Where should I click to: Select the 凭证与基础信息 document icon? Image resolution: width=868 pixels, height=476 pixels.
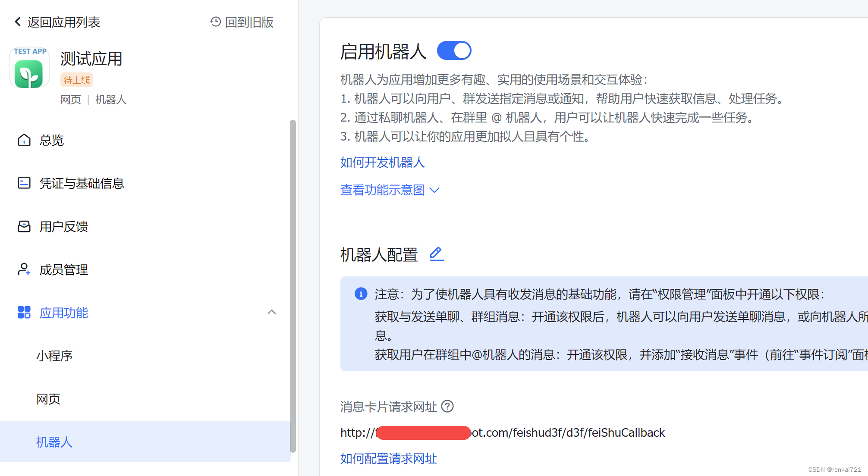pyautogui.click(x=24, y=183)
